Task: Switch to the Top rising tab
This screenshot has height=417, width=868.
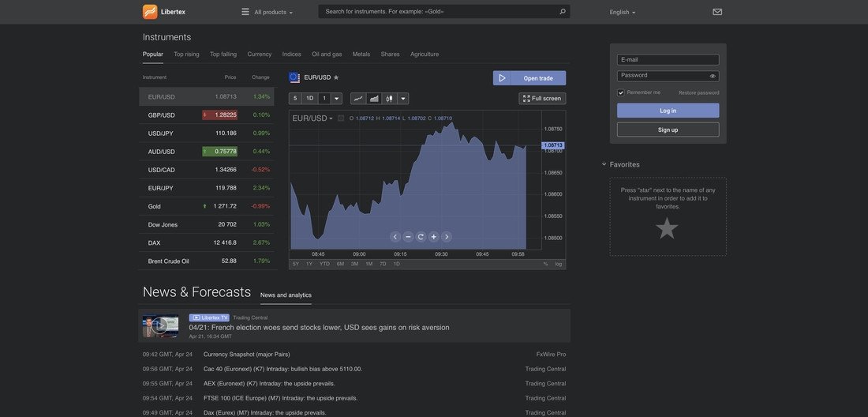Action: click(186, 54)
